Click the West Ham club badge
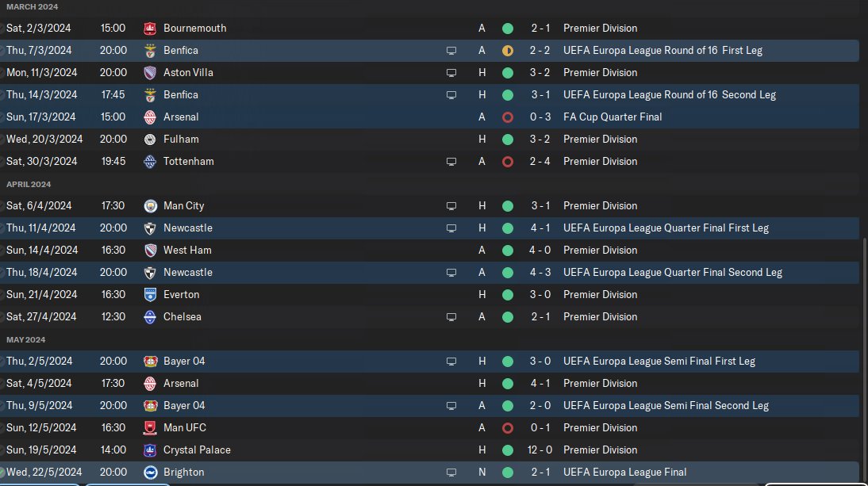 [x=150, y=250]
